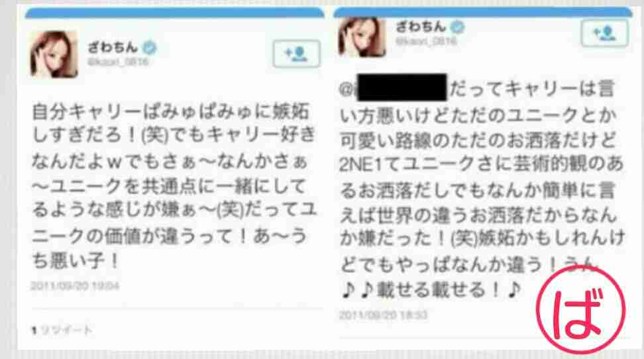Screen dimensions: 644x359
Task: Open the 1 リツイート count
Action: (62, 329)
